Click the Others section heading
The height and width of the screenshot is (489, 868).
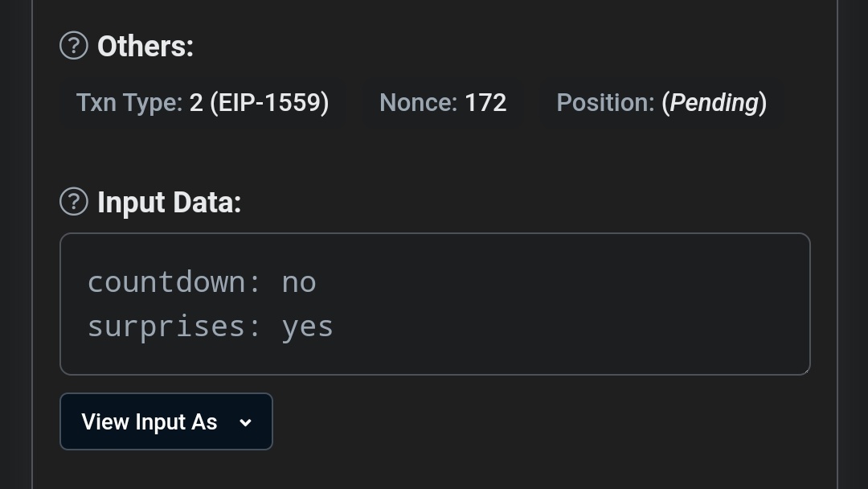[x=145, y=47]
